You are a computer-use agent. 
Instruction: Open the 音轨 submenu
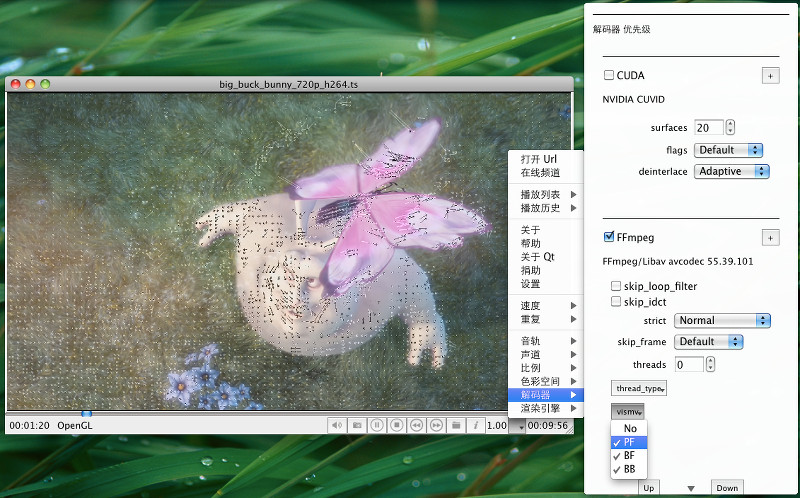(x=545, y=341)
